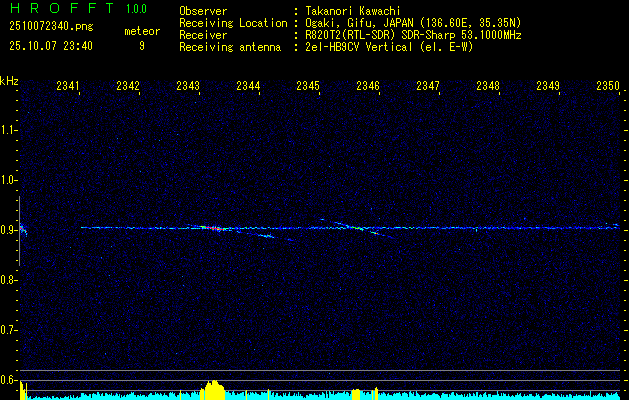This screenshot has width=629, height=400.
Task: Click the Receiving Location field label
Action: [x=233, y=23]
